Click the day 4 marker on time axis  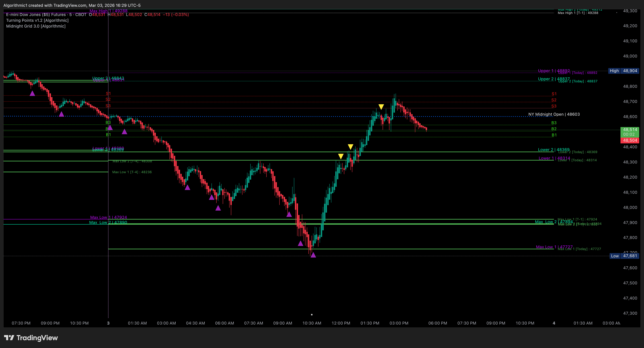pyautogui.click(x=554, y=323)
